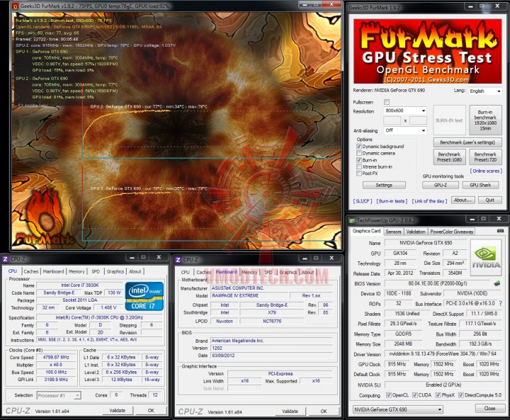Click the purple Z icon of Mainboard CPU-Z window
510x420 pixels.
[178, 260]
